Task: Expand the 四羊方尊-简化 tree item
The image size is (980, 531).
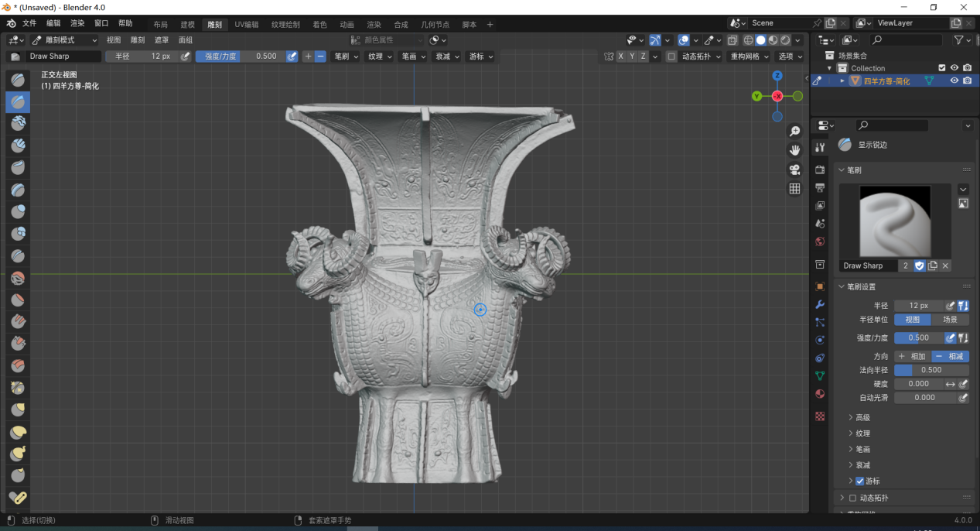Action: [x=842, y=81]
